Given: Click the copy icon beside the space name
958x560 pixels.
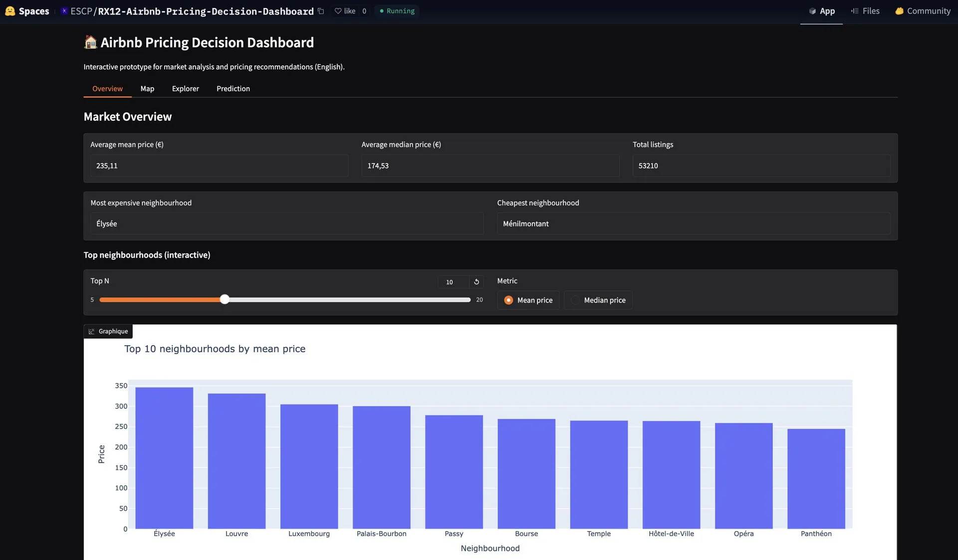Looking at the screenshot, I should tap(320, 10).
